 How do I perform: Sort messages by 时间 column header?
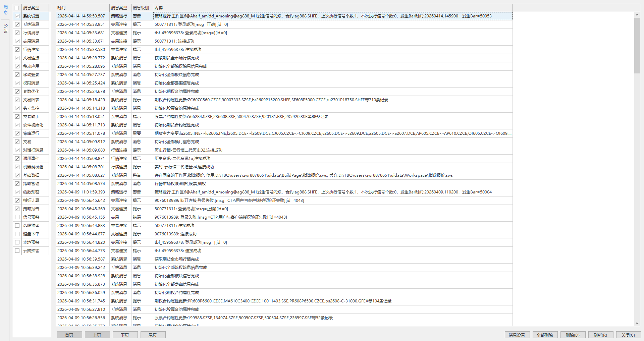click(82, 8)
